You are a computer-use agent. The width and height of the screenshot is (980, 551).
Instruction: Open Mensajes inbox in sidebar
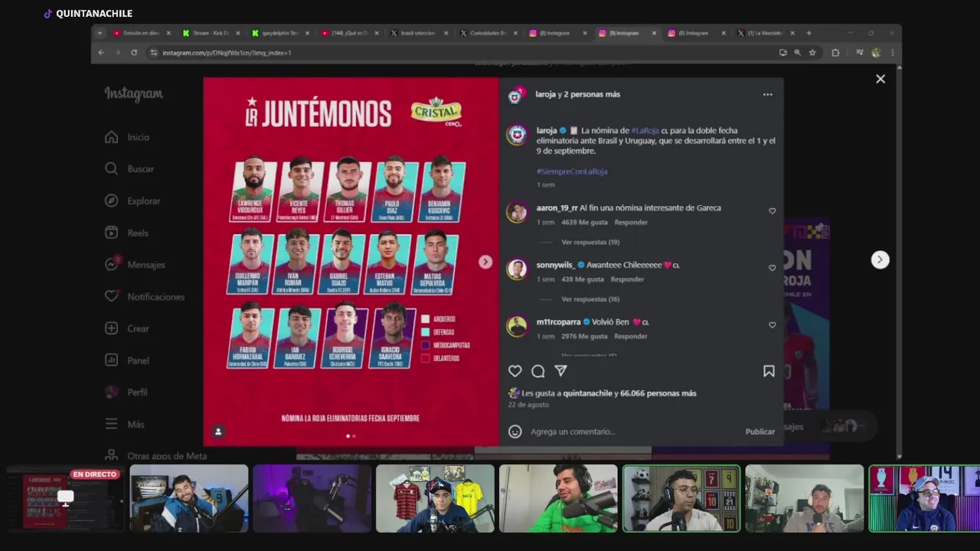coord(135,265)
